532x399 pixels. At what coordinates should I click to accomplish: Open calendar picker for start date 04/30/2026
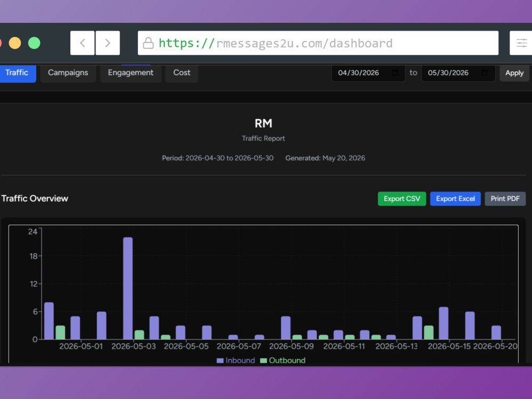[395, 72]
